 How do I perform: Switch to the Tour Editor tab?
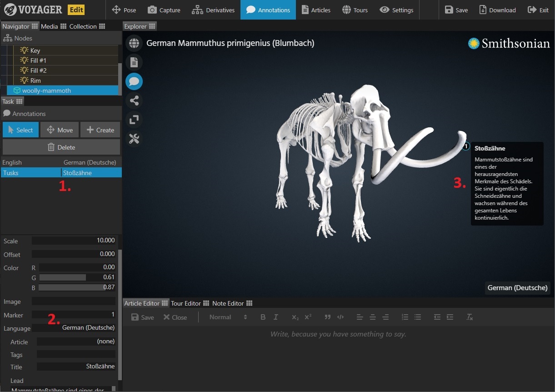pos(190,303)
